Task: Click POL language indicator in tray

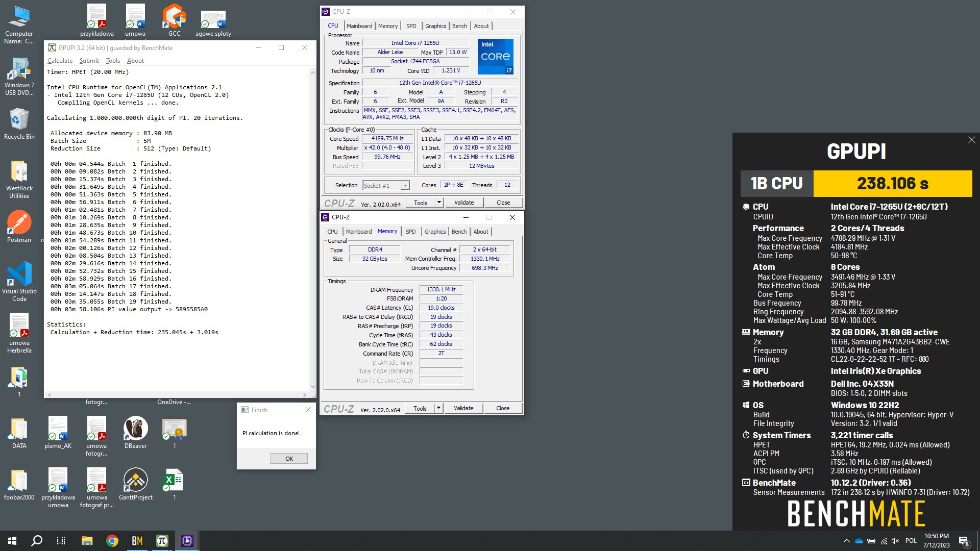Action: click(911, 541)
